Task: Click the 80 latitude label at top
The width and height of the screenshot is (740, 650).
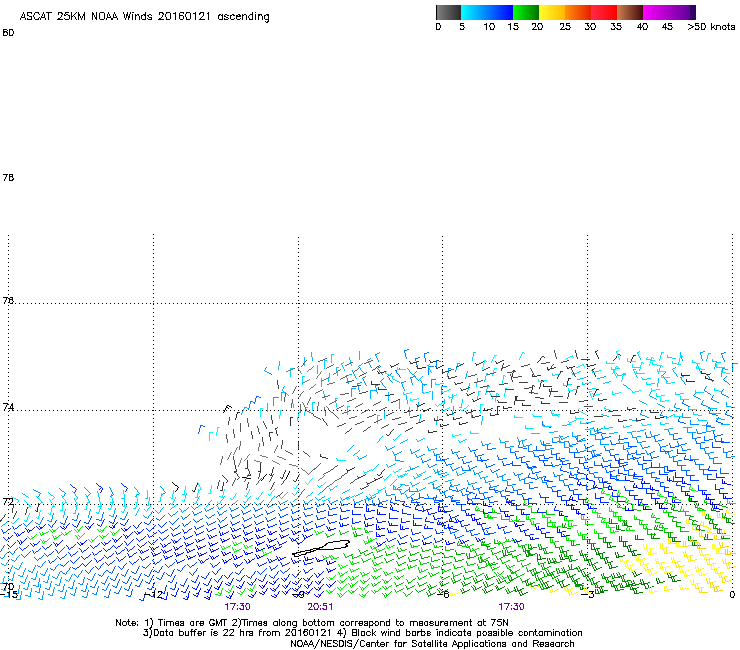Action: pos(8,33)
